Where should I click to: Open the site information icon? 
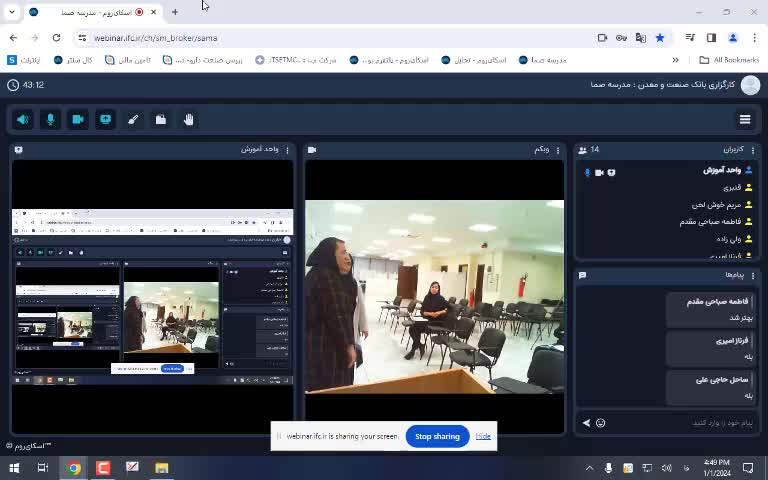(82, 38)
